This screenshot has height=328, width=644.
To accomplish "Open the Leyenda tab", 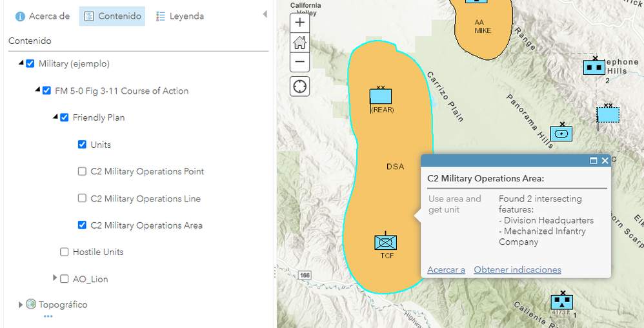I will [x=180, y=16].
